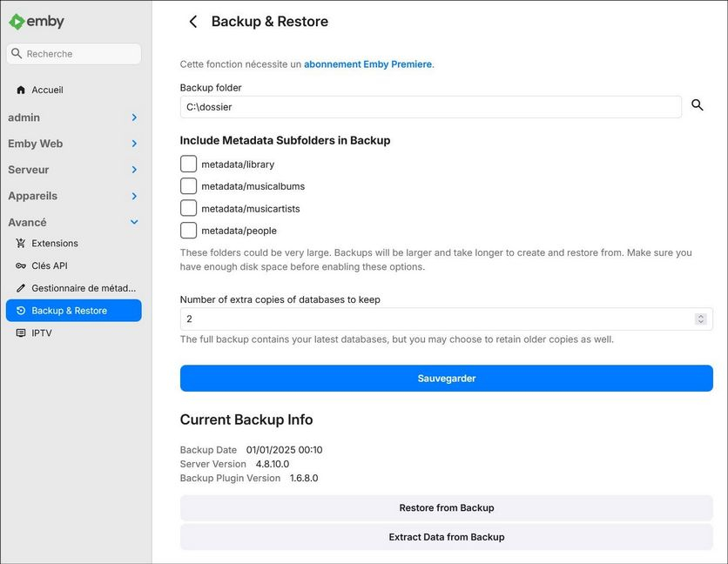Click the Emby logo in the sidebar
The width and height of the screenshot is (728, 564).
pos(37,22)
